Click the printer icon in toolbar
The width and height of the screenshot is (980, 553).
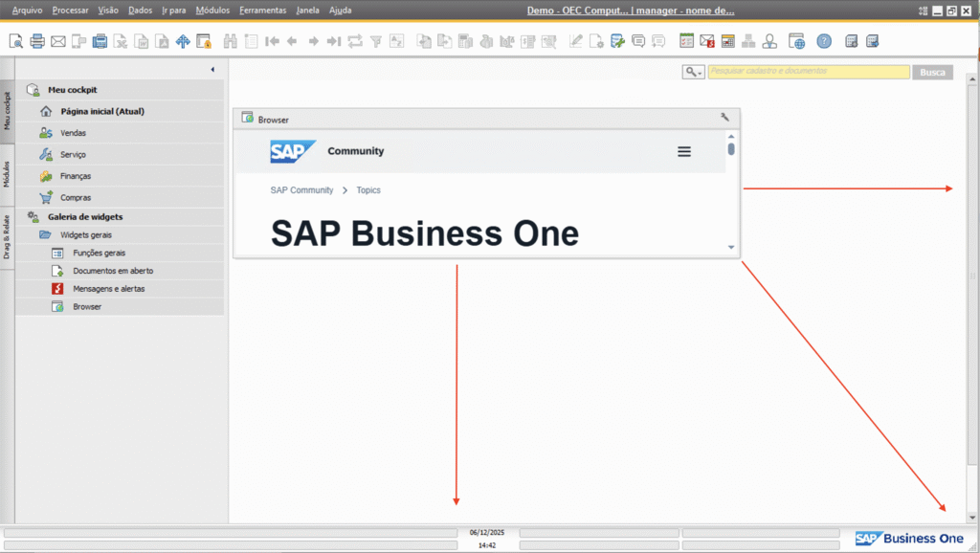37,41
